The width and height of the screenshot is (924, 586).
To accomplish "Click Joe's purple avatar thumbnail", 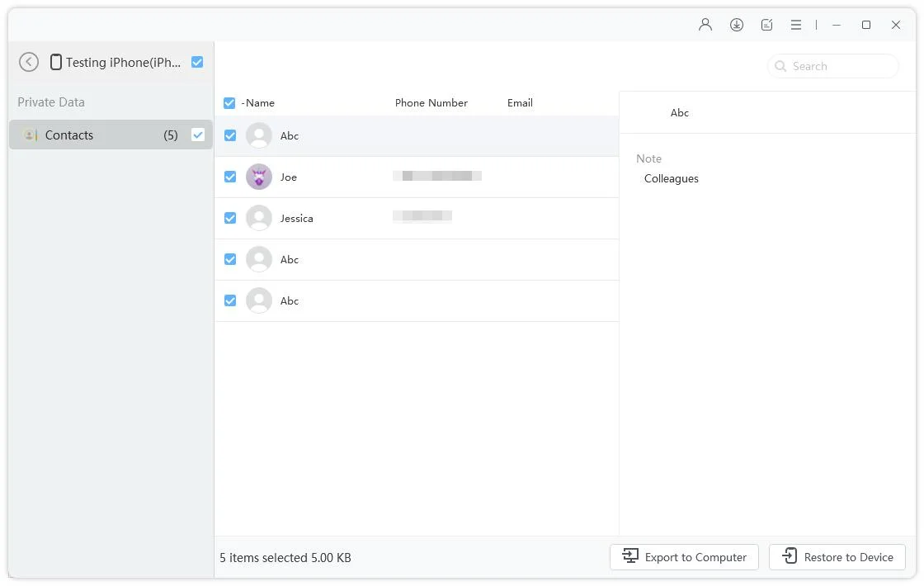I will (259, 177).
